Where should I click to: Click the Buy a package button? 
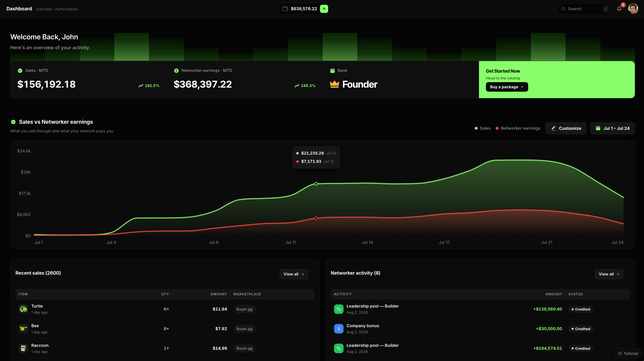(507, 87)
